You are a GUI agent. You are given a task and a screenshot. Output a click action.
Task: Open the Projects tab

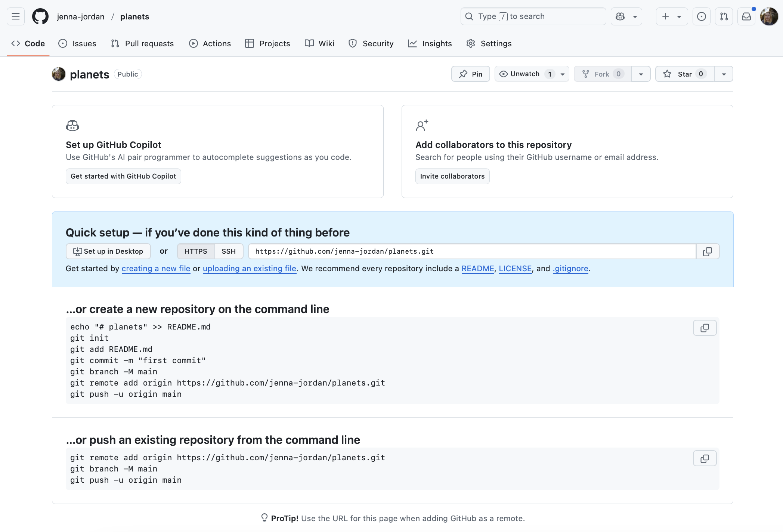[x=267, y=43]
